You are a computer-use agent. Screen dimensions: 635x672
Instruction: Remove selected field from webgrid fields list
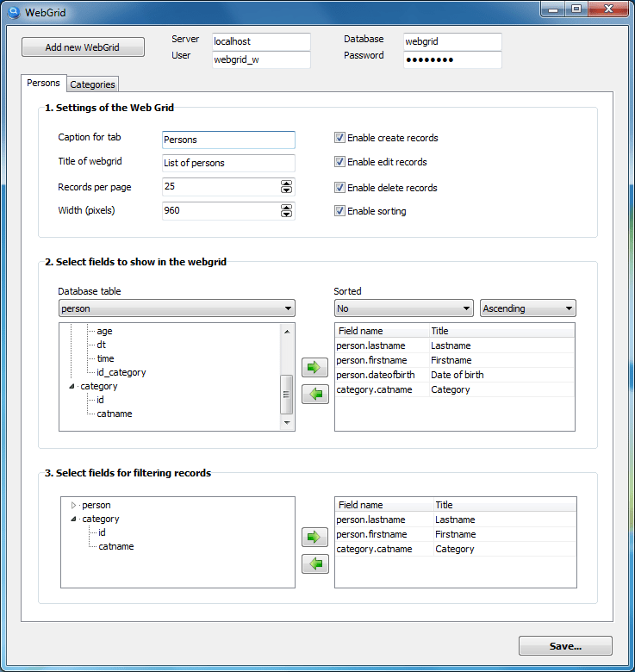(315, 394)
